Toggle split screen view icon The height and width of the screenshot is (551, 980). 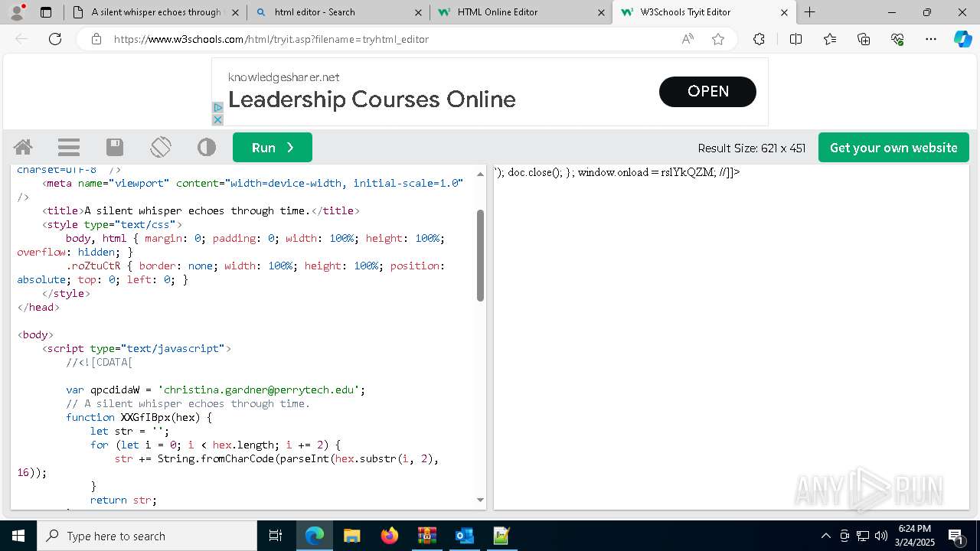[795, 39]
